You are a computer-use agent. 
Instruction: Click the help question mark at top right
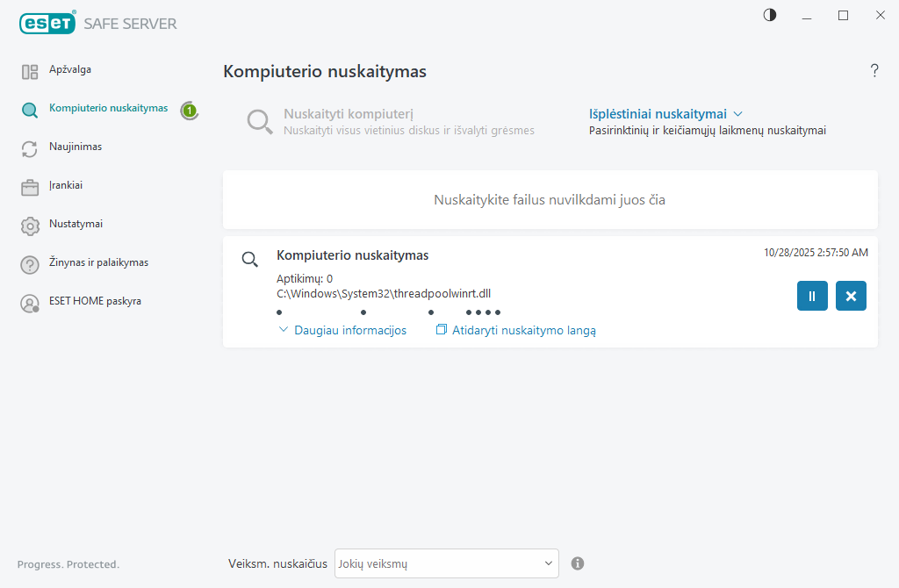tap(874, 70)
